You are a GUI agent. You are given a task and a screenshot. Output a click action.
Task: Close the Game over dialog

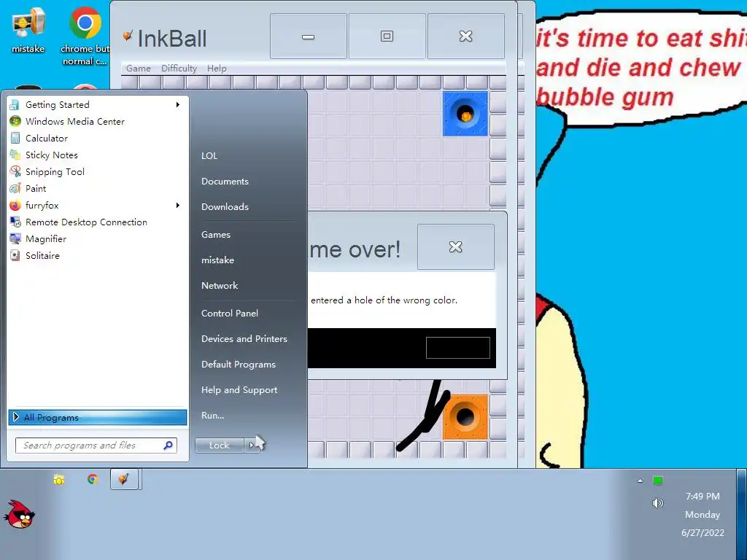(x=455, y=246)
